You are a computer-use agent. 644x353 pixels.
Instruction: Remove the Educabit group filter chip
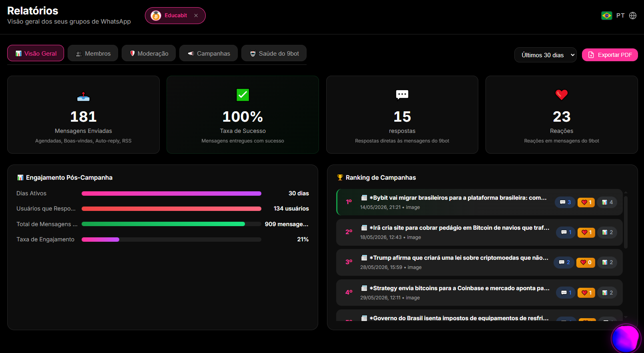tap(196, 16)
